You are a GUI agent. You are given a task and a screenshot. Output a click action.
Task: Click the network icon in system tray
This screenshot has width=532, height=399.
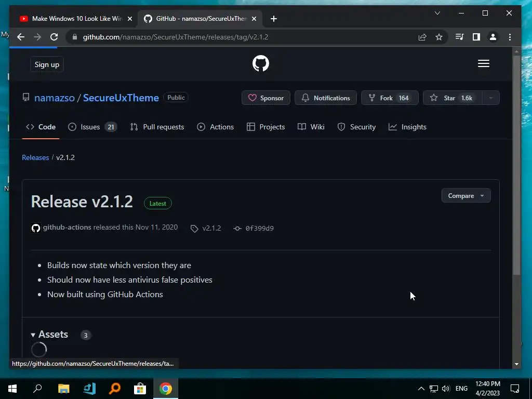(x=434, y=389)
